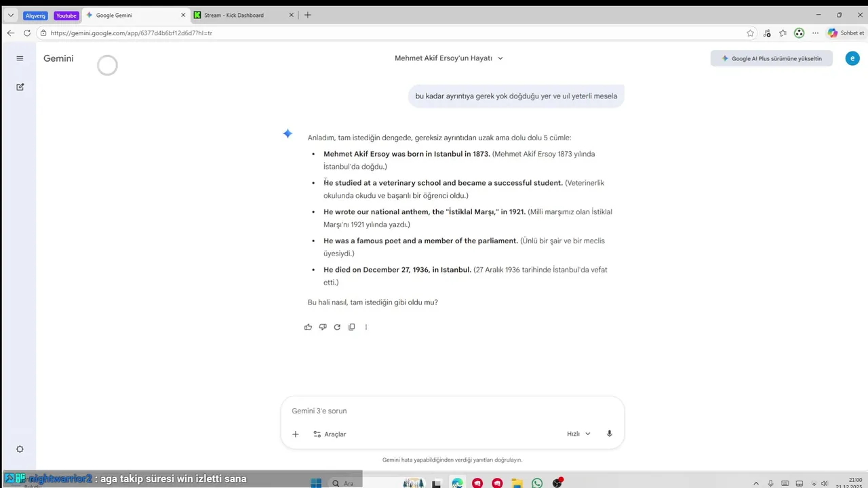Copy the response to the clipboard

click(x=351, y=327)
